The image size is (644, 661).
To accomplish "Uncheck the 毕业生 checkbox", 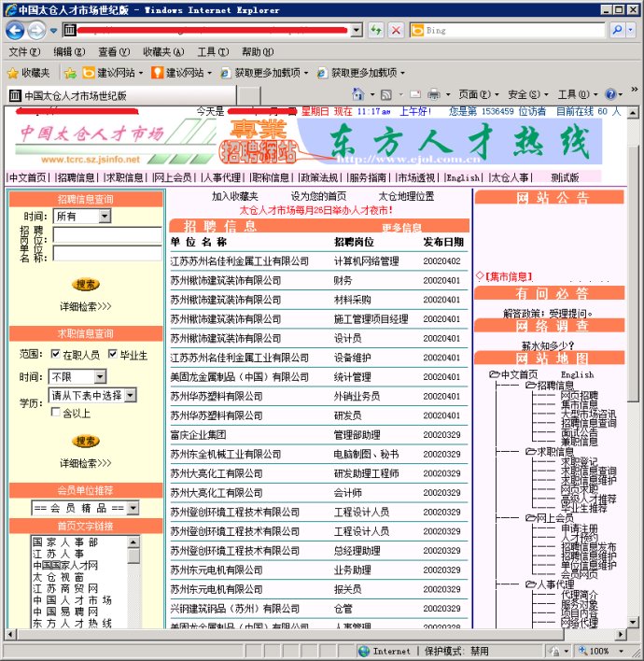I will pyautogui.click(x=113, y=355).
